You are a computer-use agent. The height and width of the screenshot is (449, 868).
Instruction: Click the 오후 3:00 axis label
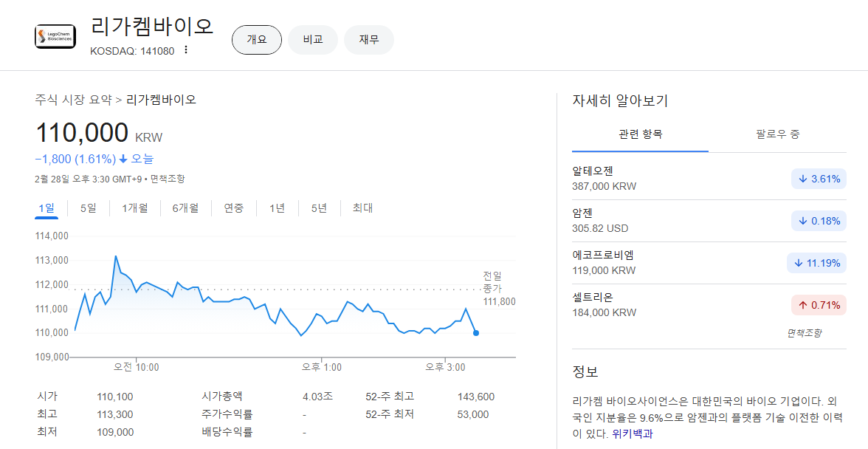coord(445,367)
